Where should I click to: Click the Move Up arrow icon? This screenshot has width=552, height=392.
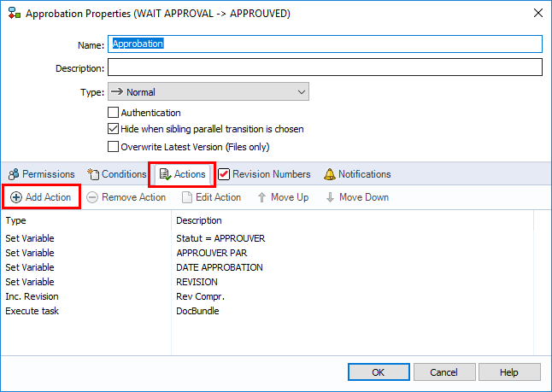pos(262,197)
